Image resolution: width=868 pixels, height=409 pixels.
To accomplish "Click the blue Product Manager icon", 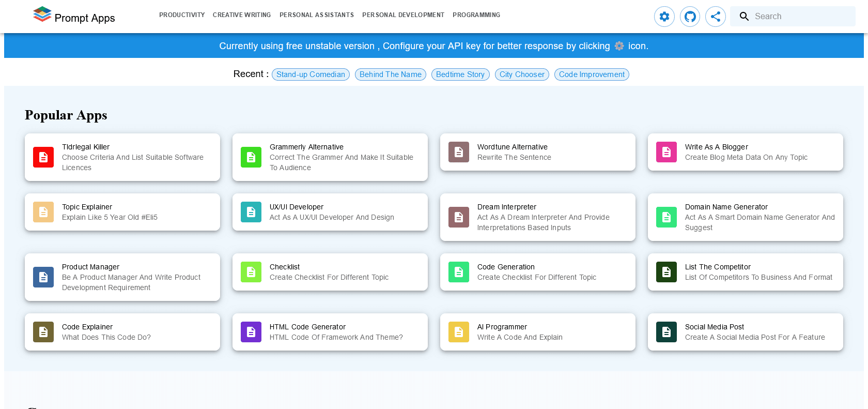I will 43,277.
